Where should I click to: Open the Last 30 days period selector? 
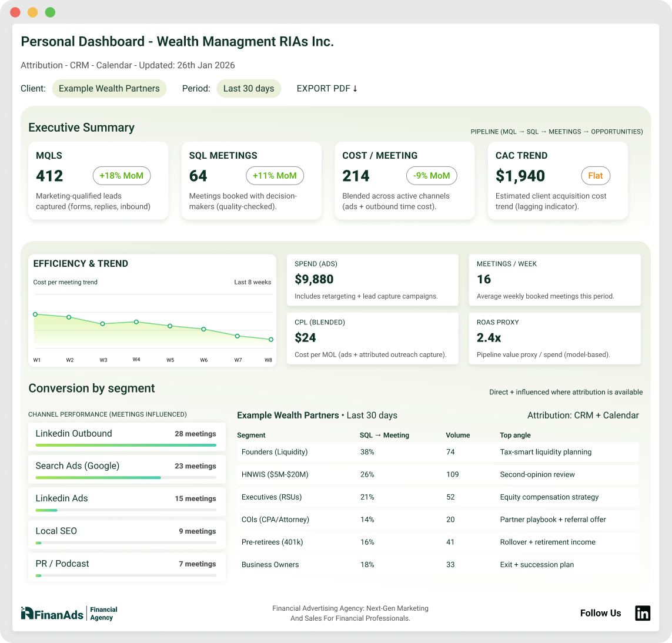point(249,89)
